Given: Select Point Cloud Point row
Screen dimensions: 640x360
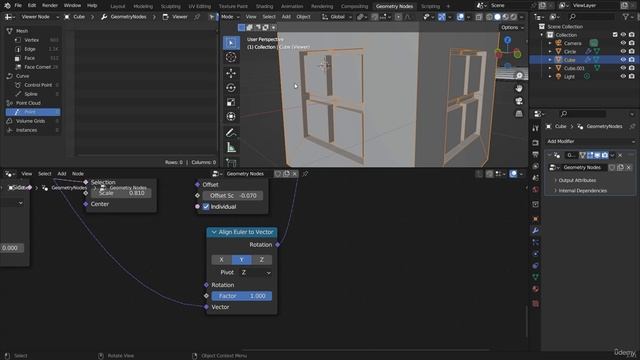Looking at the screenshot, I should (33, 112).
